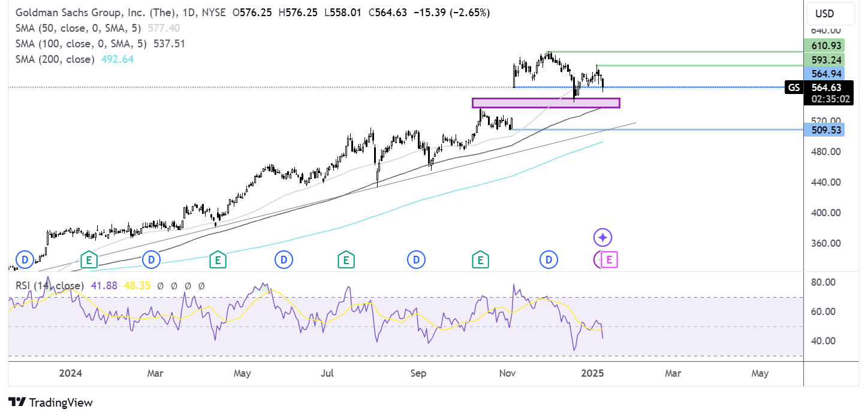The image size is (868, 418).
Task: Select the purple support zone rectangle
Action: 545,103
